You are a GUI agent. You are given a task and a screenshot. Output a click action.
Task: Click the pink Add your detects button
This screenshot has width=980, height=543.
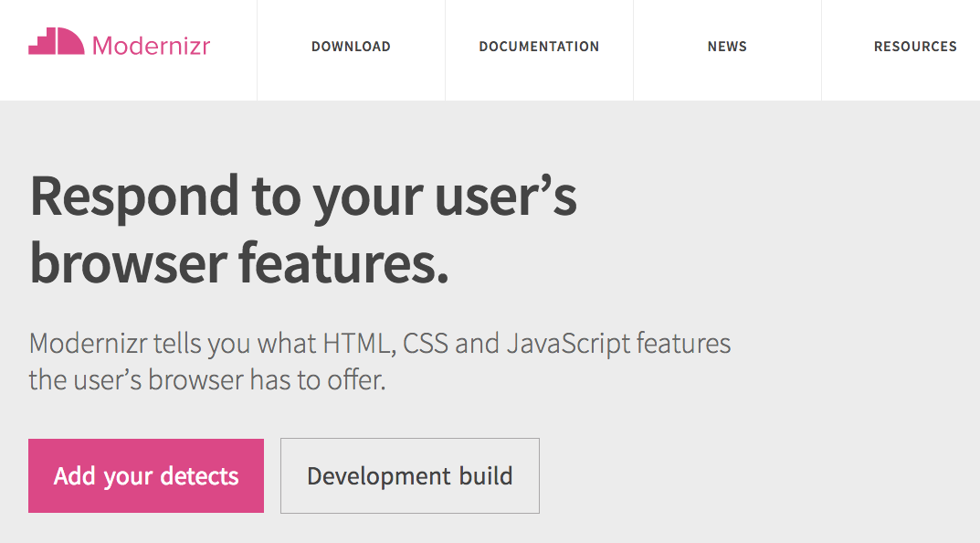point(145,475)
